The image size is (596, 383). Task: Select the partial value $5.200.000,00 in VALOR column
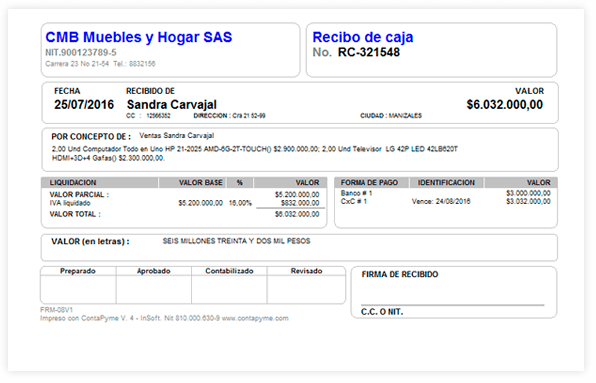pos(297,195)
